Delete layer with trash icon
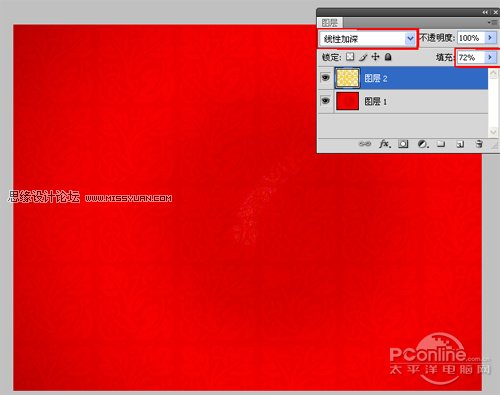Viewport: 500px width, 395px height. click(479, 144)
